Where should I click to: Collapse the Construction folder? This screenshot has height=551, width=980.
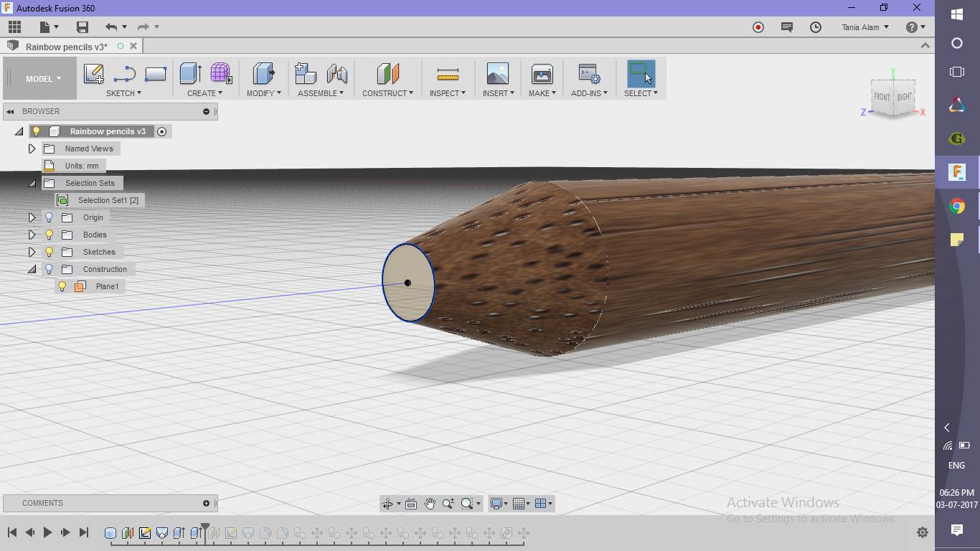point(32,269)
